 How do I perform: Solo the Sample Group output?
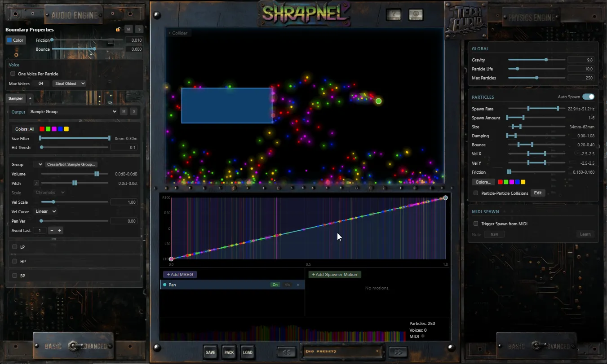(x=133, y=112)
